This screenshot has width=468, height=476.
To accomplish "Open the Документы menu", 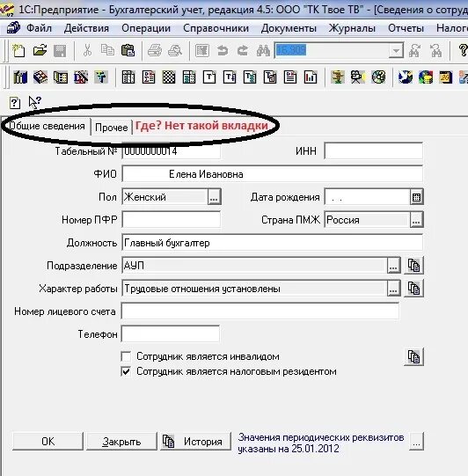I will pos(289,28).
